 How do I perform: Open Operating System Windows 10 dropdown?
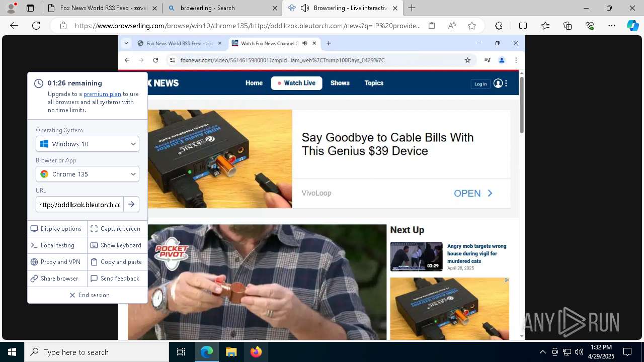tap(88, 144)
